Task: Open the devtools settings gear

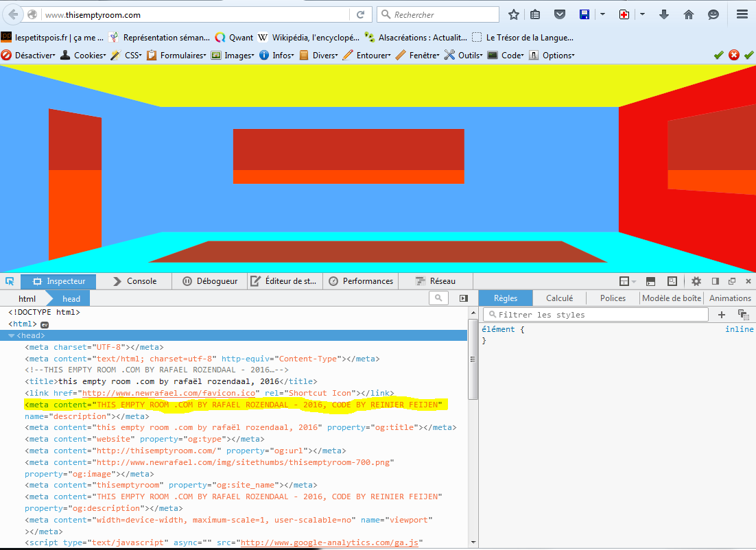Action: pyautogui.click(x=696, y=281)
